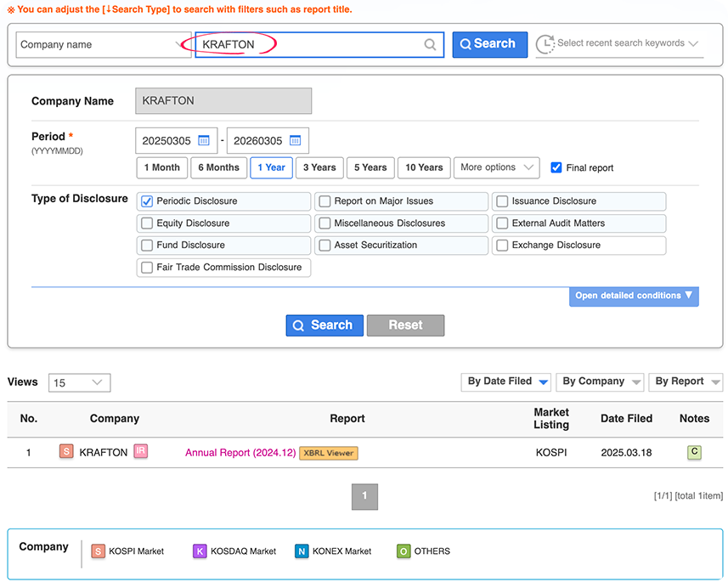Select the 3 Years period
This screenshot has width=728, height=582.
319,167
